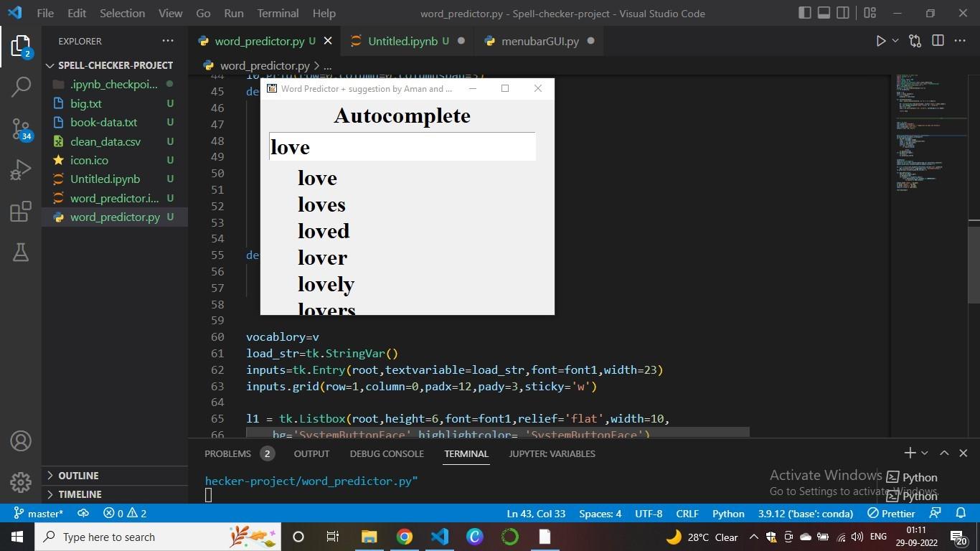
Task: Open icon.ico in the Explorer
Action: click(x=115, y=160)
